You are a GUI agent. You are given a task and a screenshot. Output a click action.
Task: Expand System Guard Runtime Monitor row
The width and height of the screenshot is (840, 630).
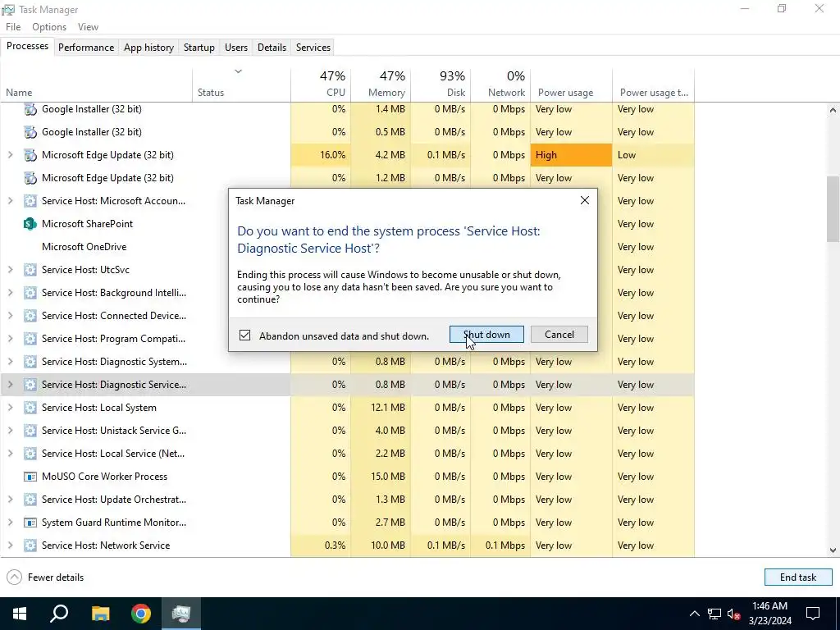coord(10,523)
